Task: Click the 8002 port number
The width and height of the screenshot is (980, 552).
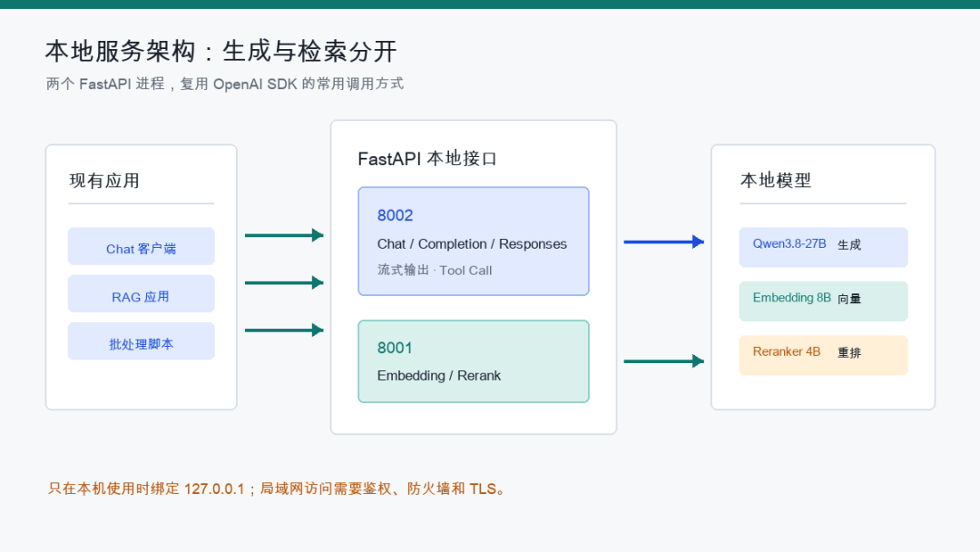Action: pos(395,215)
